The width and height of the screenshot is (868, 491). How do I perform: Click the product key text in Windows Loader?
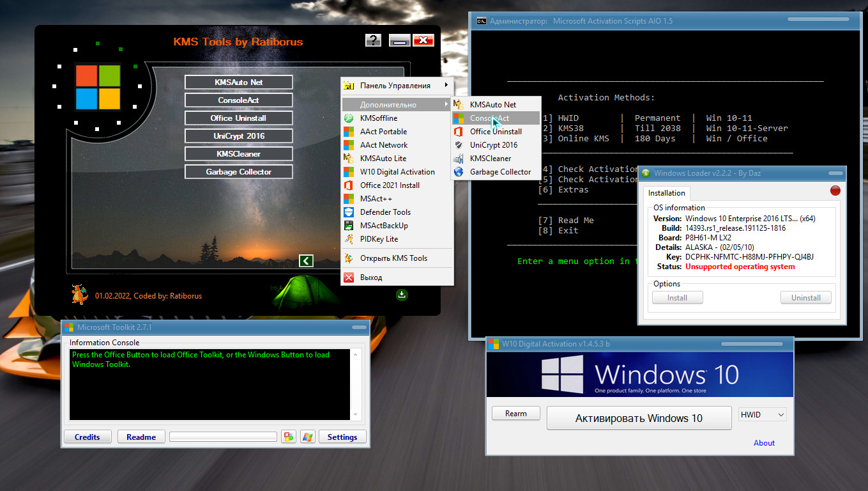(749, 257)
